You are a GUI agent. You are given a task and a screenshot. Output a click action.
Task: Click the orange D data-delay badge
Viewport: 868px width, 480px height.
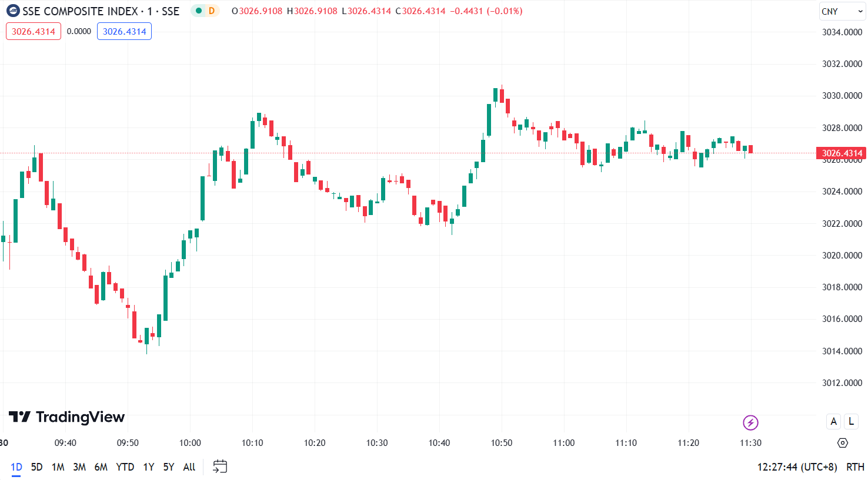click(x=212, y=11)
